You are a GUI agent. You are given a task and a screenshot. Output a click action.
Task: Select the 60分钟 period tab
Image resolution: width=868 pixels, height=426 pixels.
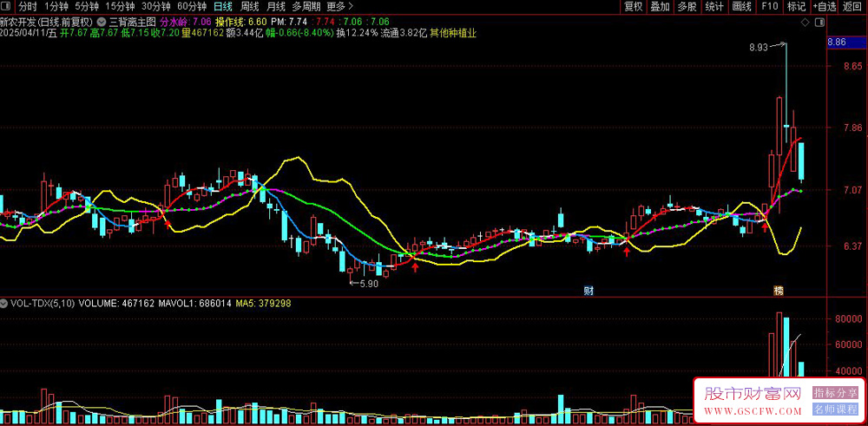192,7
